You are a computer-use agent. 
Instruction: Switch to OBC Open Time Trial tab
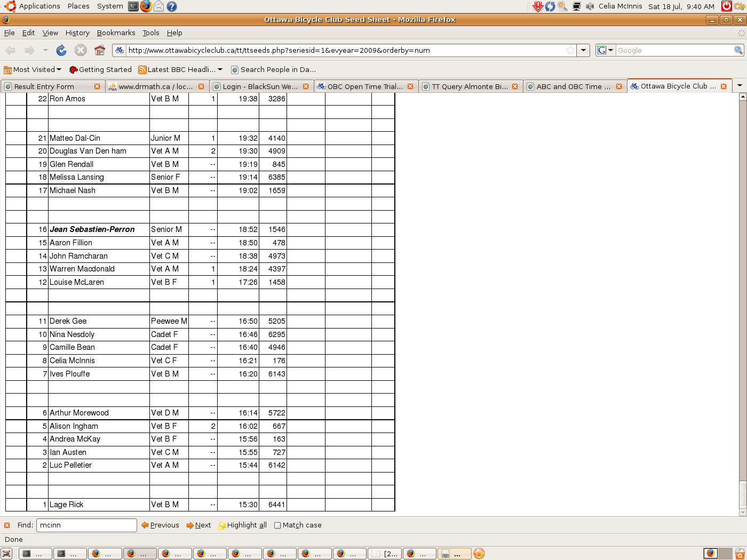(x=365, y=86)
